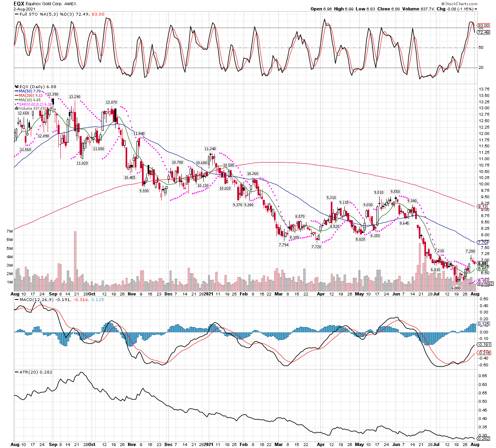Click the 7.794 low price annotation
Screen dimensions: 496x448
coord(284,245)
